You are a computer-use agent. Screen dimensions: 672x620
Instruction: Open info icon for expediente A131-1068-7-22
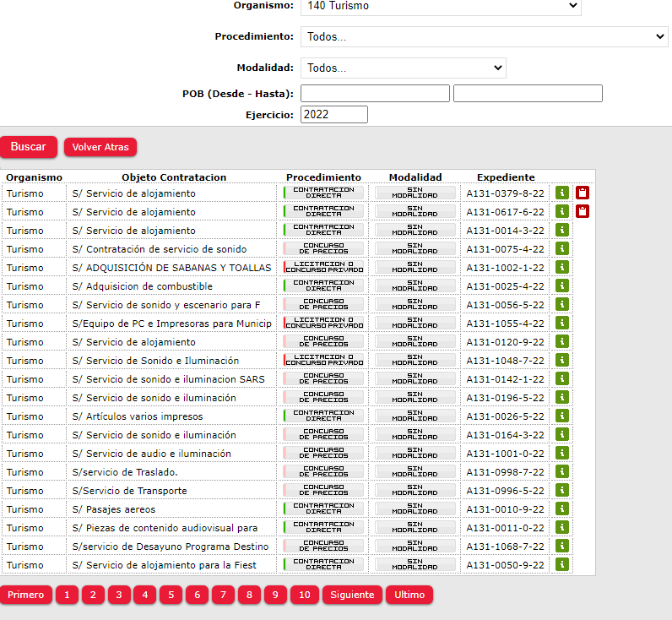coord(562,546)
